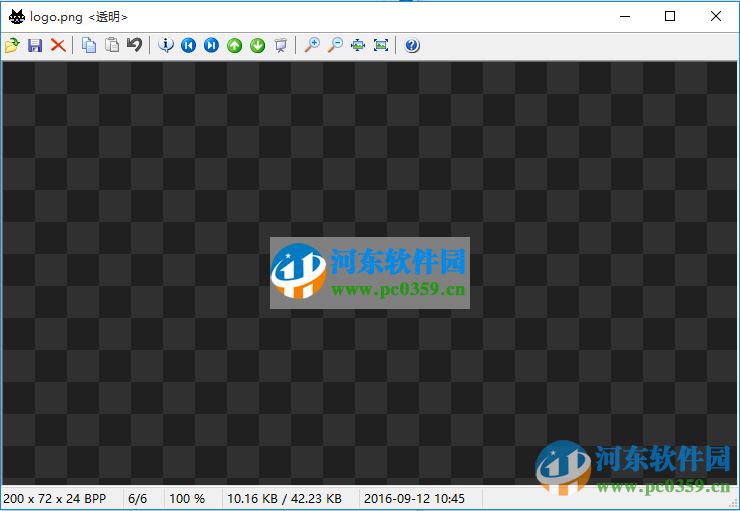
Task: Click the '10.16 KB / 42.23 KB' file size entry
Action: (x=285, y=498)
